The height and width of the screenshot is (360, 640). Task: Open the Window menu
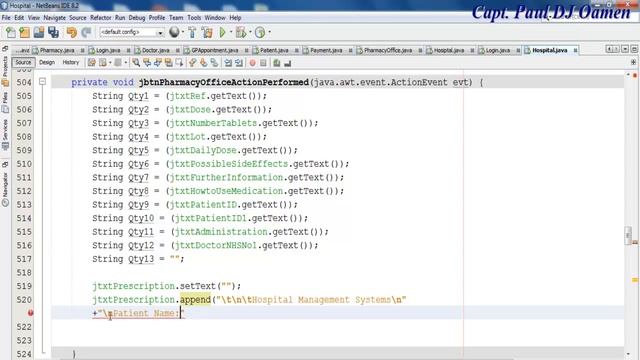pos(215,18)
